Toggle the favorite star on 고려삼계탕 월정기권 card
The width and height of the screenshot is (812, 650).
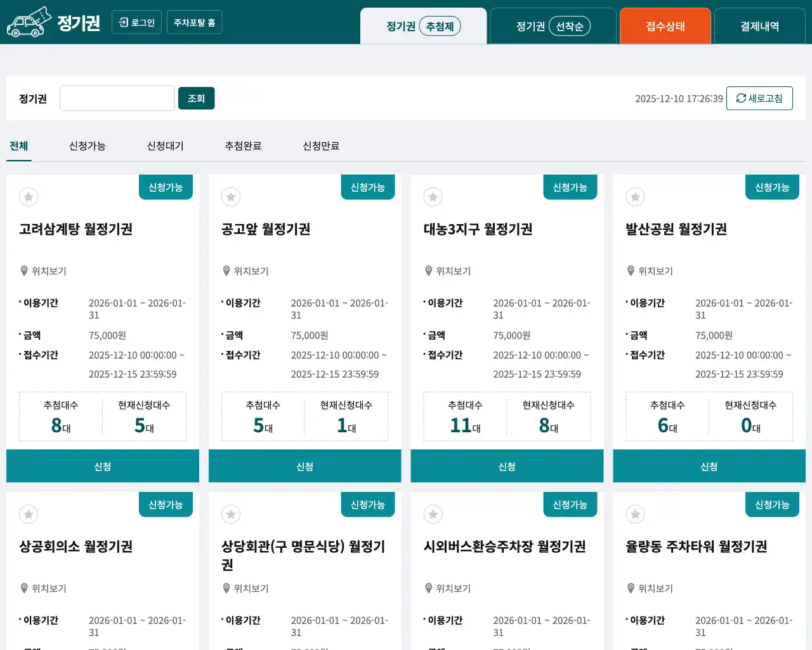[28, 197]
